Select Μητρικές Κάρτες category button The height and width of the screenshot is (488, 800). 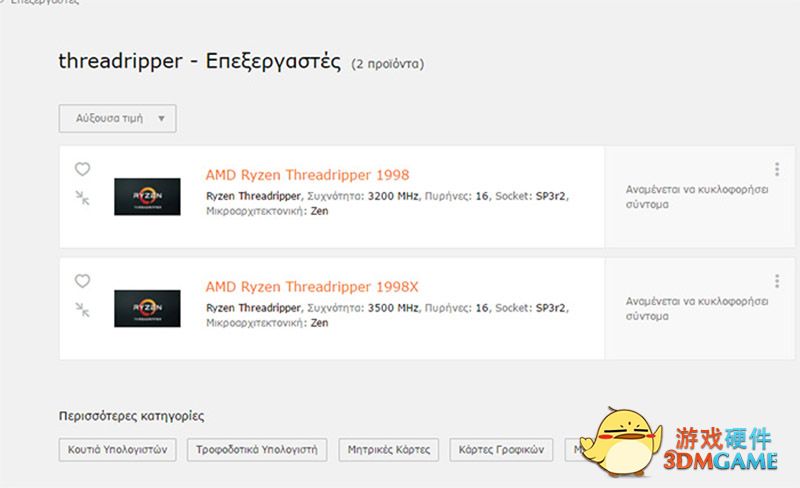click(x=388, y=450)
